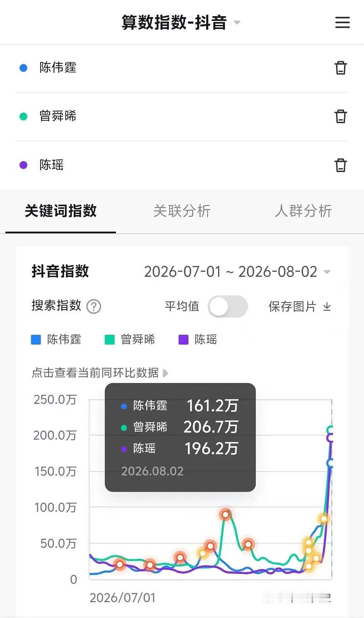Screen dimensions: 364x618
Task: Toggle 陈瑶 purple legend swatch
Action: [183, 340]
